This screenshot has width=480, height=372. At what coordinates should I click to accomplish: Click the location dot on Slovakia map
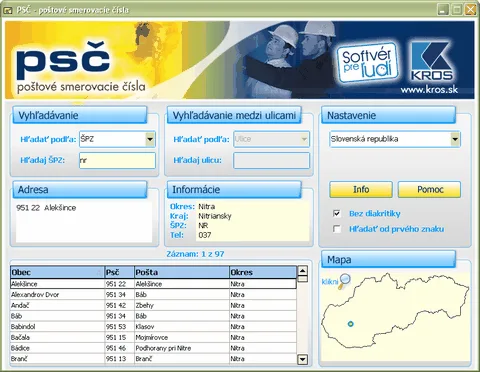pos(350,324)
